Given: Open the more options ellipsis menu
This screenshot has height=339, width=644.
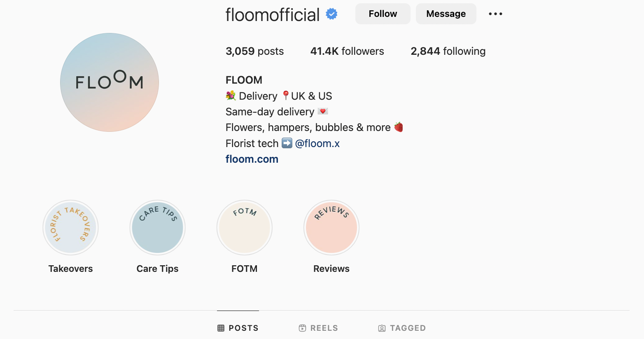Looking at the screenshot, I should coord(495,14).
